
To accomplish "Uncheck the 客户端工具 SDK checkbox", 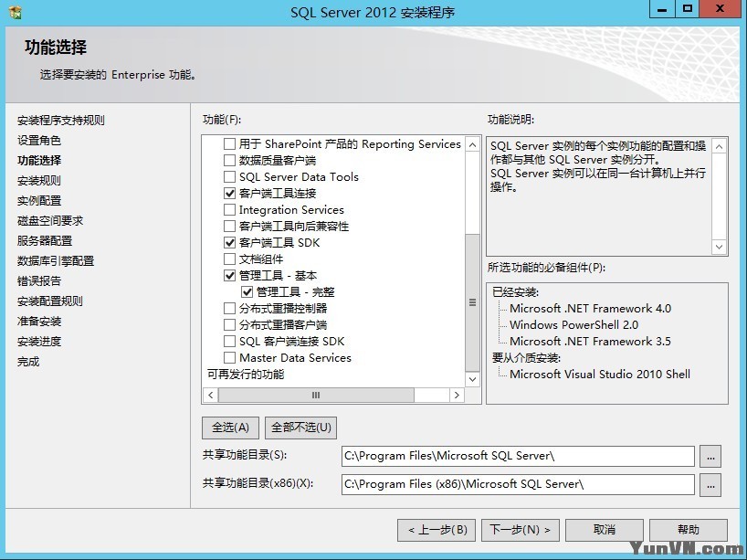I will (229, 243).
